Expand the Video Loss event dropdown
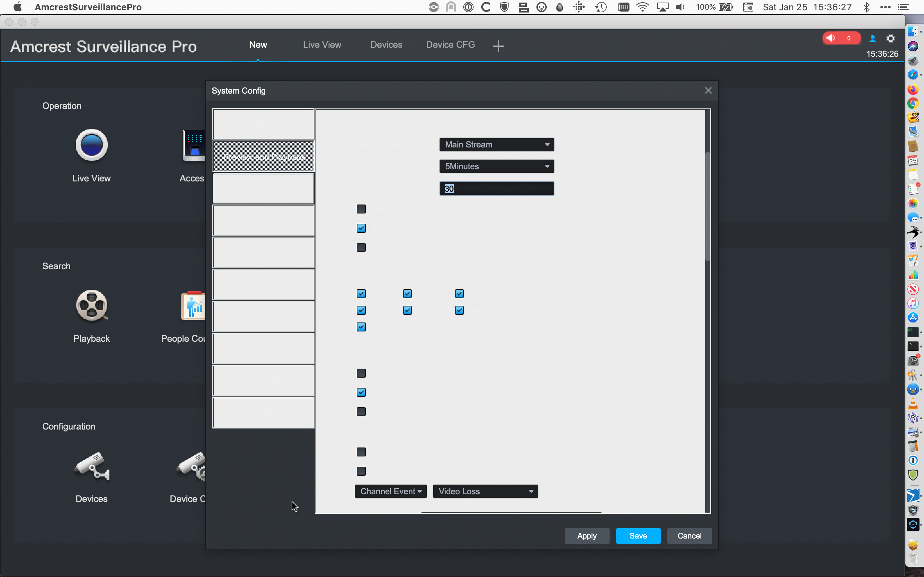The image size is (924, 577). [530, 491]
